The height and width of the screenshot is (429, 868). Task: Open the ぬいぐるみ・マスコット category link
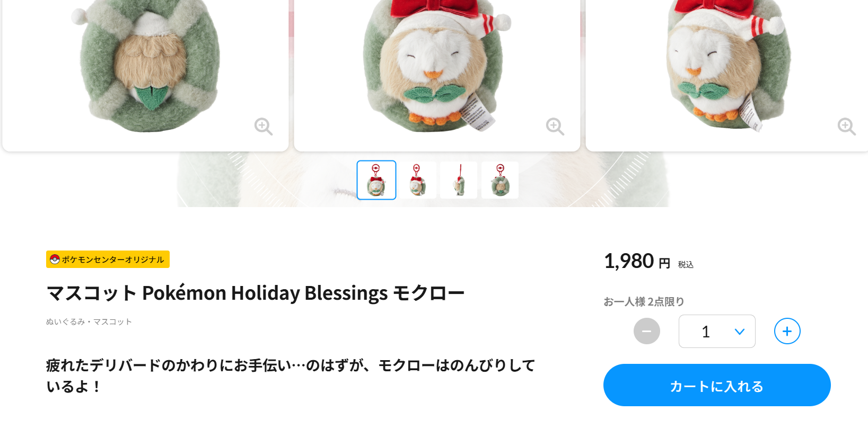tap(89, 321)
